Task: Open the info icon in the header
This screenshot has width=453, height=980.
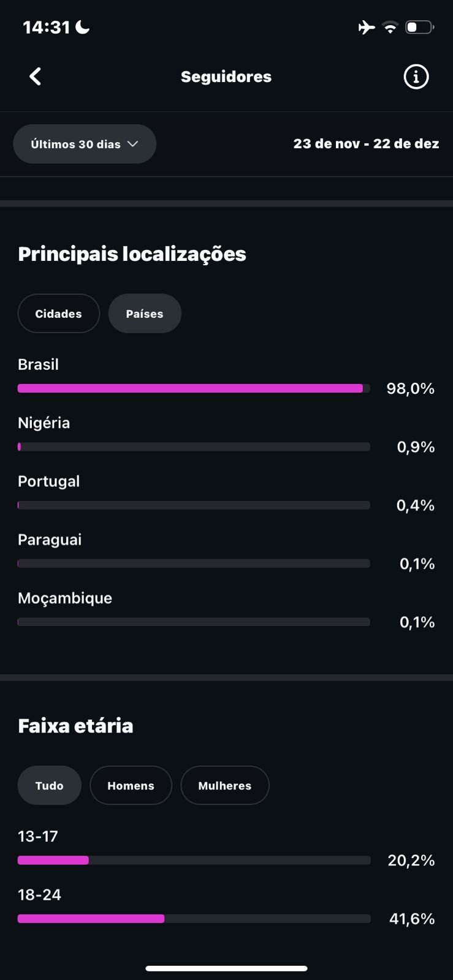Action: [x=416, y=77]
